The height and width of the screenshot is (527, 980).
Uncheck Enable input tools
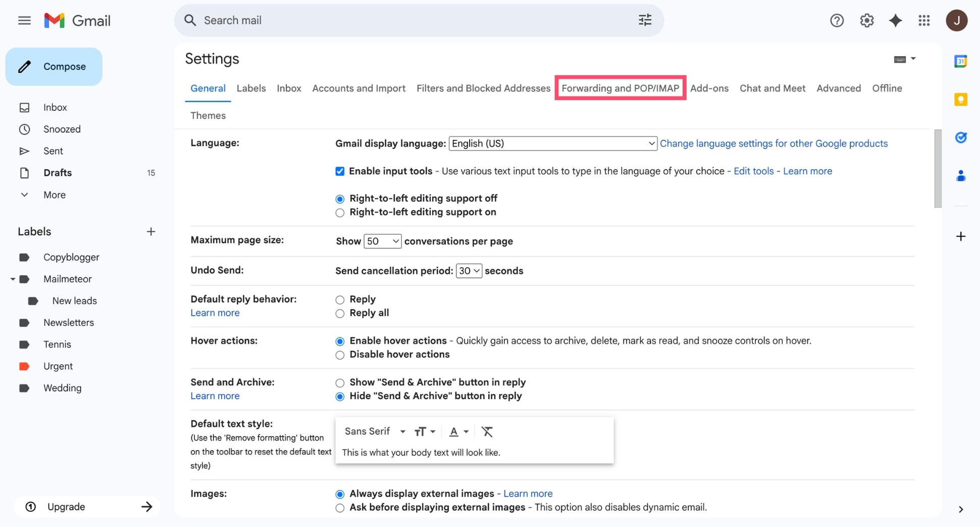(x=339, y=171)
